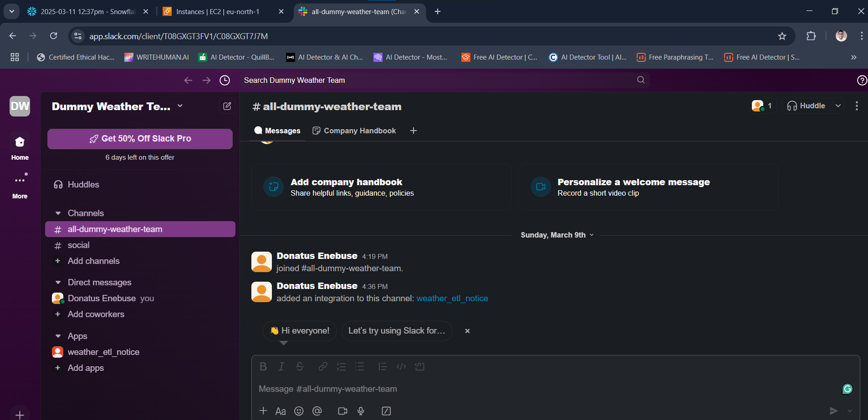
Task: Toggle bold formatting in message composer
Action: pos(263,367)
